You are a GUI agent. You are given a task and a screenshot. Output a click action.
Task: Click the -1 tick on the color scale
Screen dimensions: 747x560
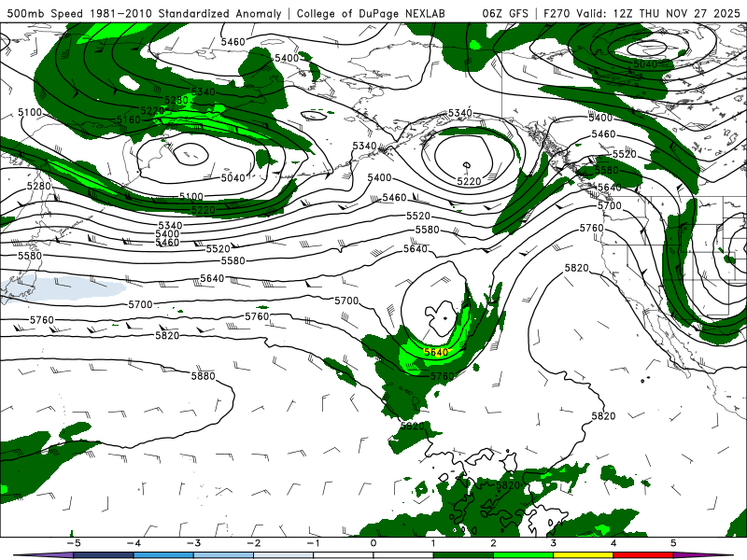click(313, 543)
